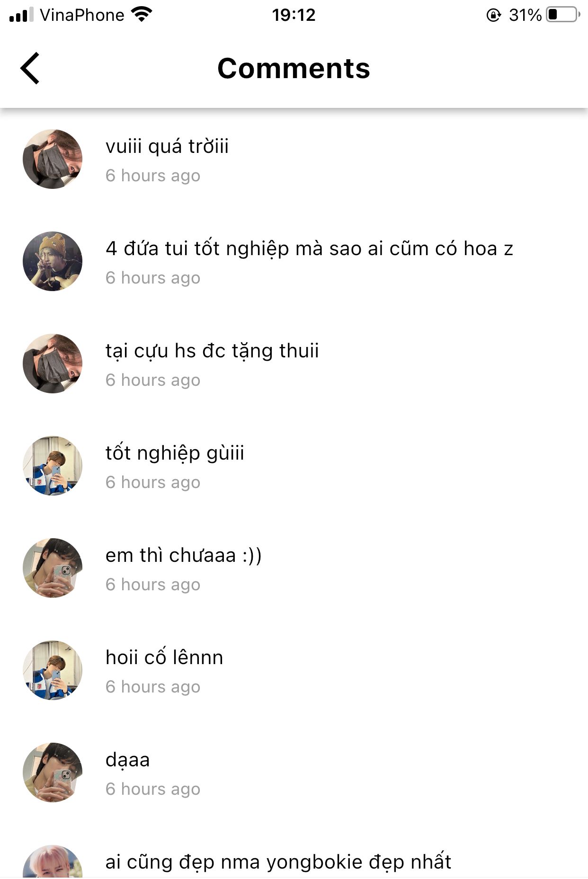Open avatar beside "em thì chưaaa" comment

click(x=53, y=568)
